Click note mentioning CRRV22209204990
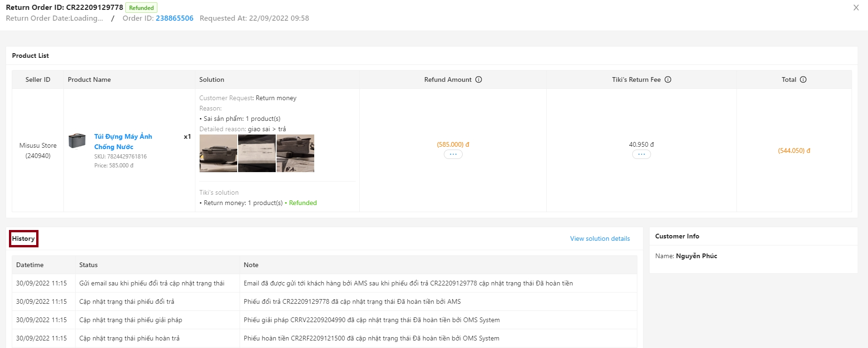 tap(372, 320)
